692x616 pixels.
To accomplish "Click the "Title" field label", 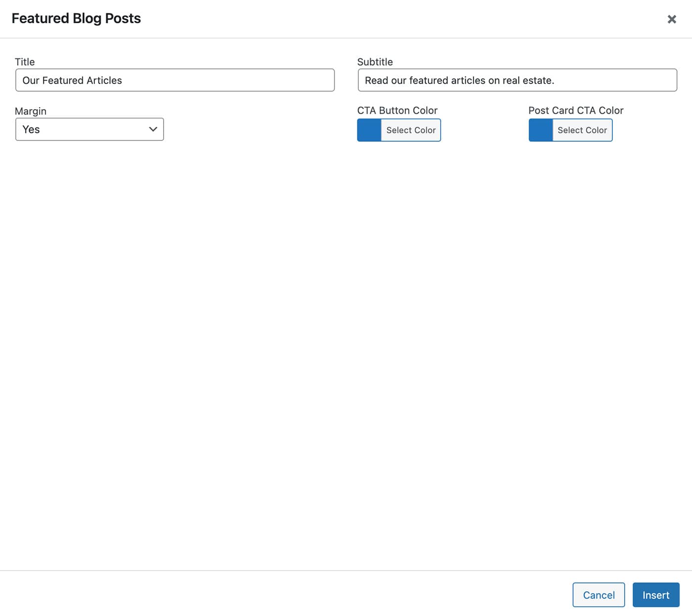I will (x=25, y=62).
